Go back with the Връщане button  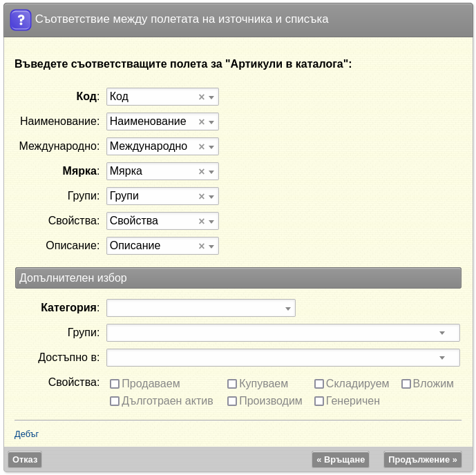[x=341, y=460]
